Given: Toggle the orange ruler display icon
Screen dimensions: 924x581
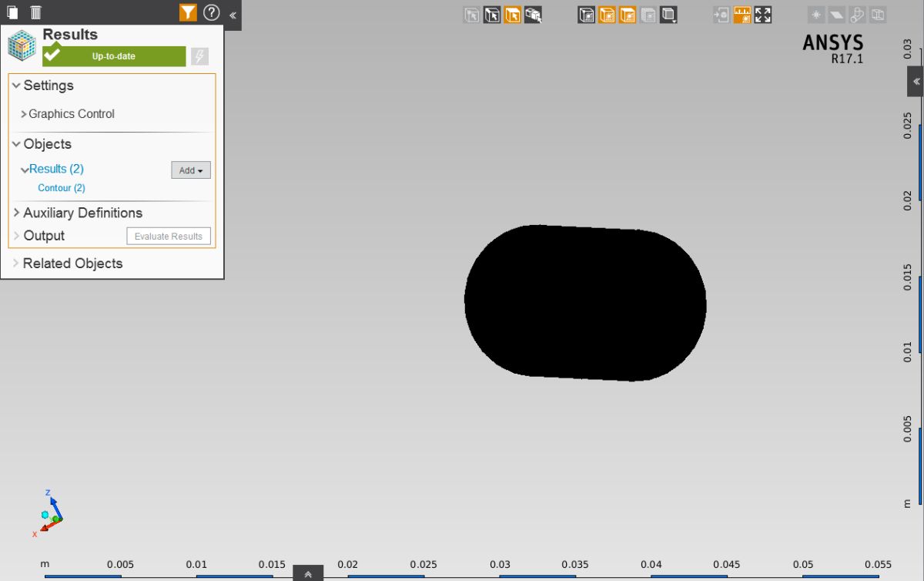Looking at the screenshot, I should [x=742, y=14].
